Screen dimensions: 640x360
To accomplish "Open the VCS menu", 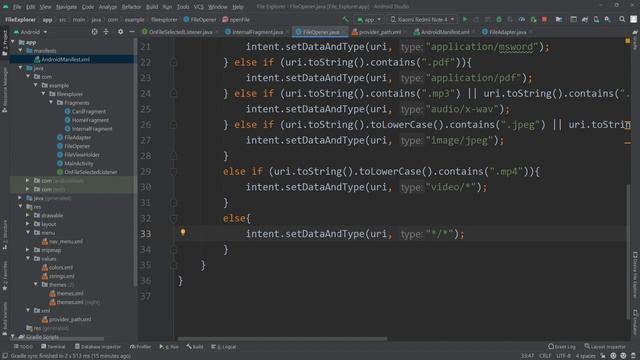I will pyautogui.click(x=198, y=7).
